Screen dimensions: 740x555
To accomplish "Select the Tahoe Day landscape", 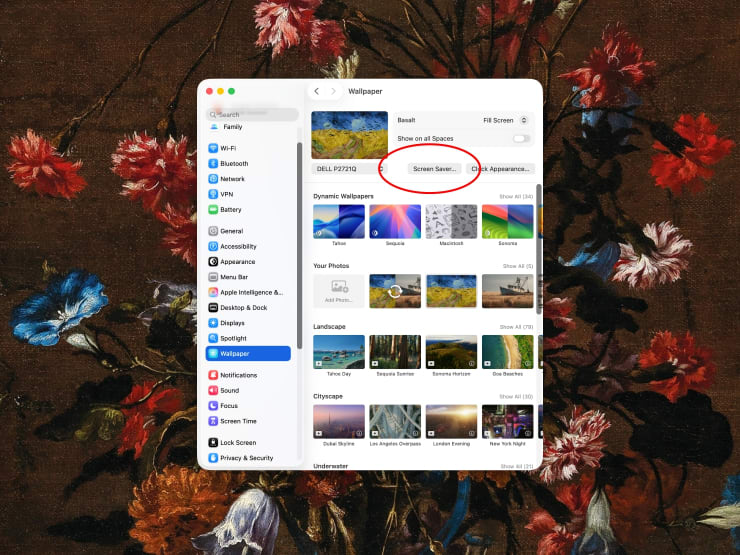I will (339, 352).
